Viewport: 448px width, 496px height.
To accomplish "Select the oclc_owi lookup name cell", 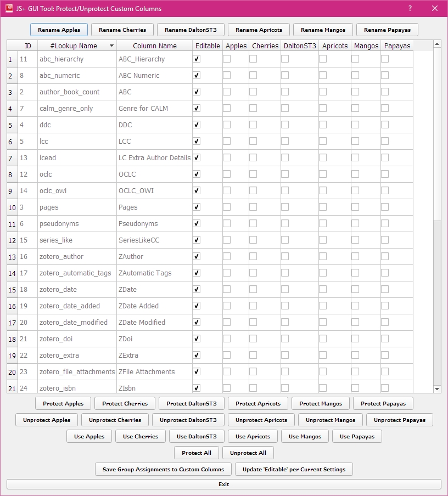I will (x=77, y=191).
